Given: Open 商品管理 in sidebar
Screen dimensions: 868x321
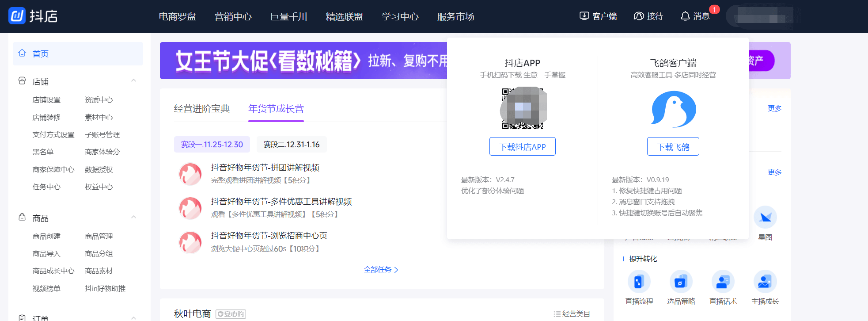Looking at the screenshot, I should tap(99, 236).
